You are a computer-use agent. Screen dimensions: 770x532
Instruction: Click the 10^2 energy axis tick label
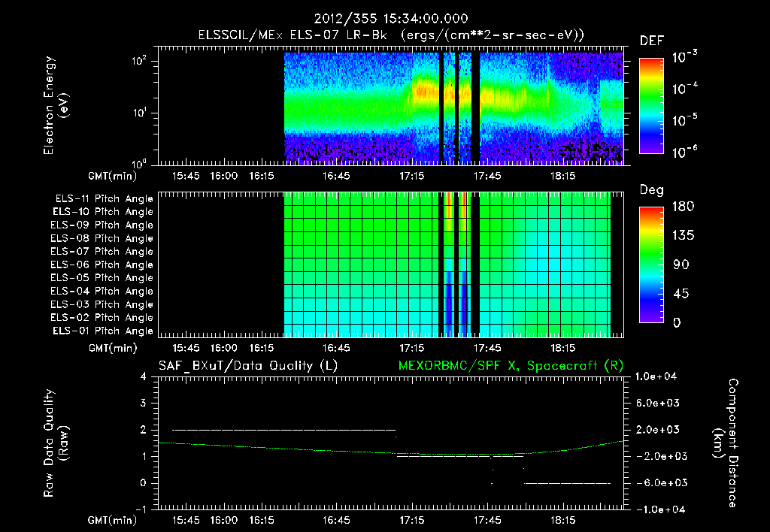click(x=139, y=61)
